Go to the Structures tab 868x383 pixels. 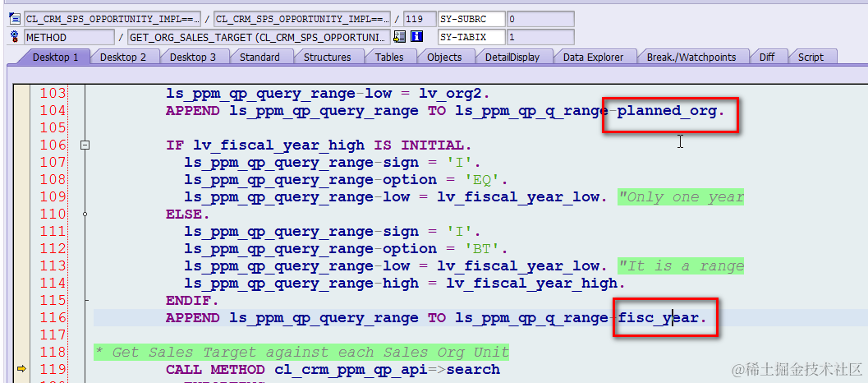(327, 57)
